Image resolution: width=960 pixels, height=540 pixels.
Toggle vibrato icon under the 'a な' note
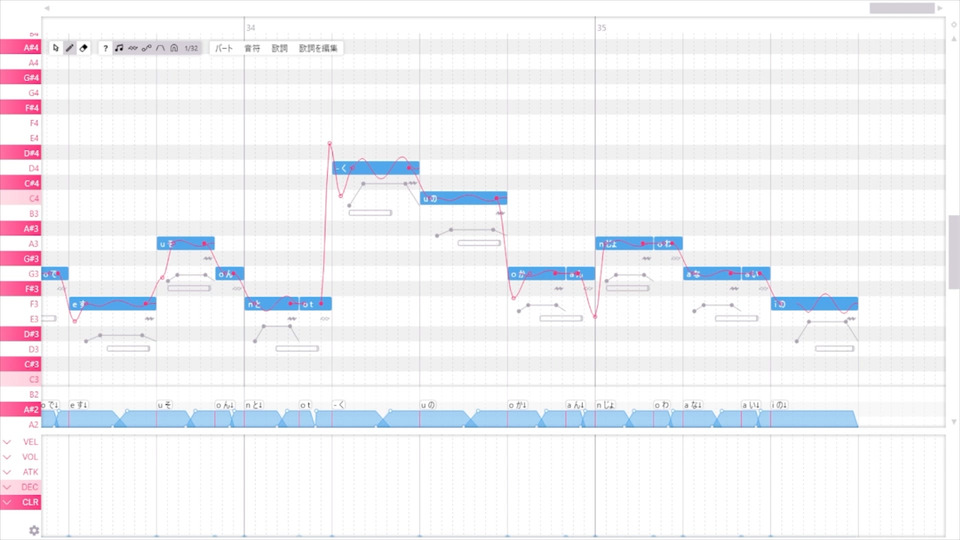[x=734, y=288]
